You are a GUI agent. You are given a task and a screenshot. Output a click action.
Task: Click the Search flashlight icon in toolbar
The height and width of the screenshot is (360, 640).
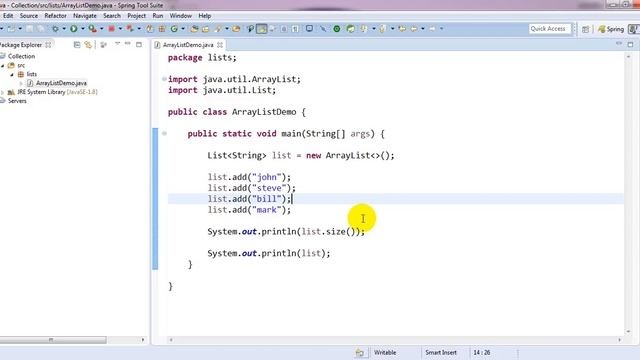pos(218,29)
